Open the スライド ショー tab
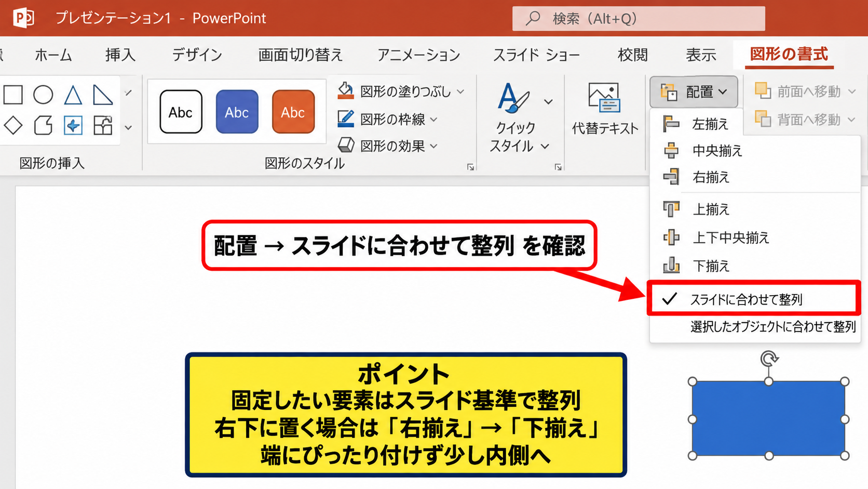868x489 pixels. (x=536, y=55)
